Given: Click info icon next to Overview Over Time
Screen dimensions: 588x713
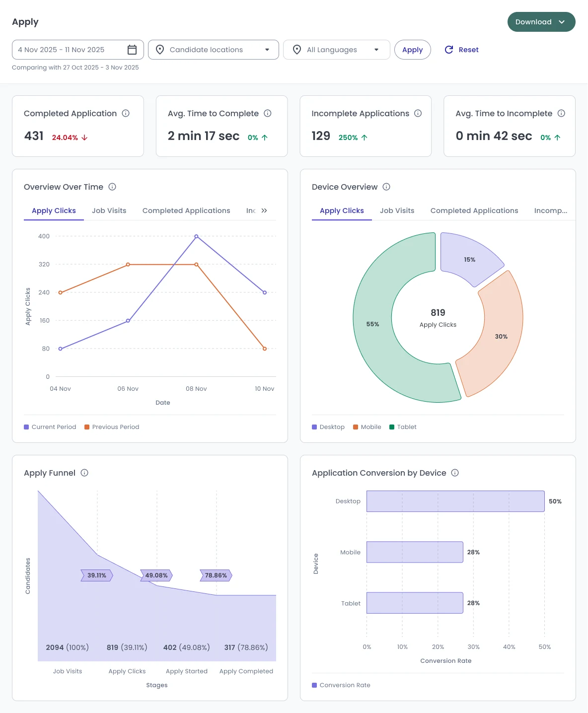Looking at the screenshot, I should coord(112,187).
